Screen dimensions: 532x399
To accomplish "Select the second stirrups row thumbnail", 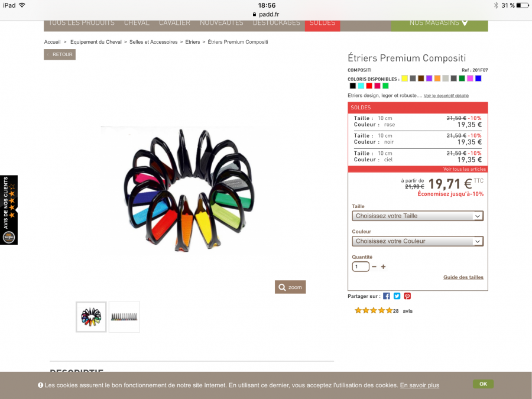I will point(124,317).
